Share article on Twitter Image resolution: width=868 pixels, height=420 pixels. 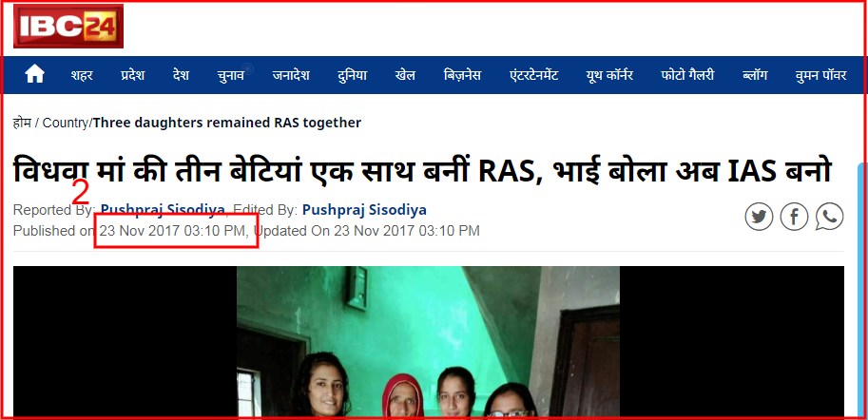[x=759, y=217]
